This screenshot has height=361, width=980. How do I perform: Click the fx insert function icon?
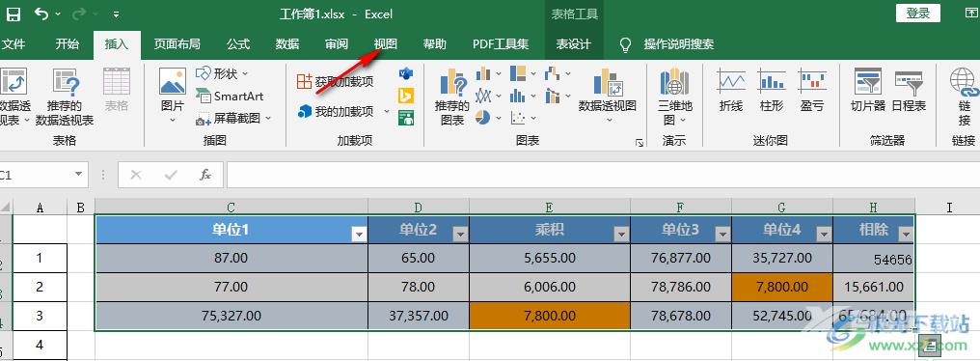click(205, 175)
